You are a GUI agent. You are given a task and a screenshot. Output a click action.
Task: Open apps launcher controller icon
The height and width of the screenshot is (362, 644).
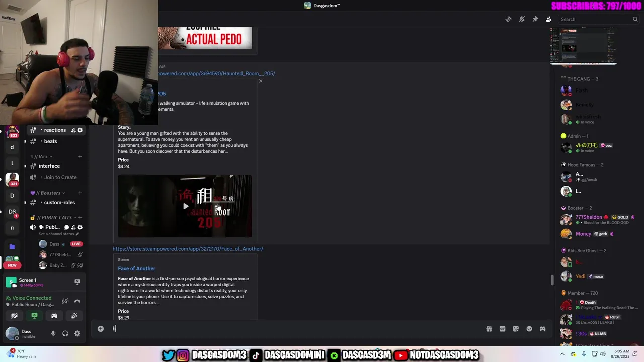click(542, 329)
